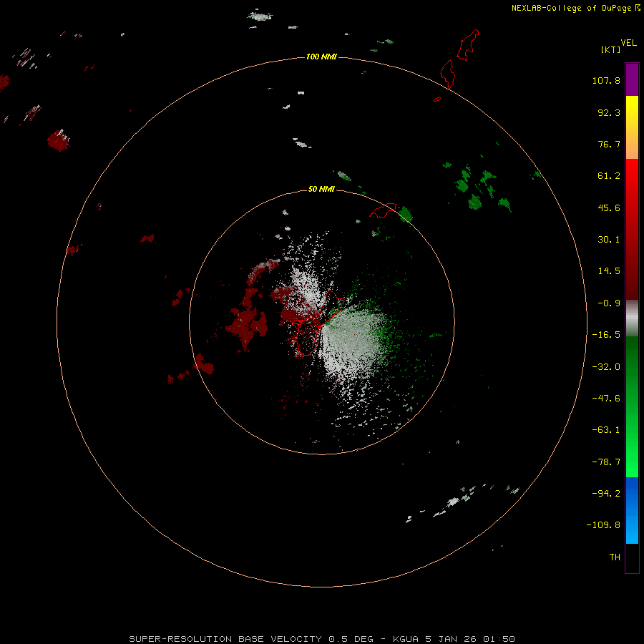Image resolution: width=644 pixels, height=644 pixels.
Task: Click the 14.5 velocity scale value
Action: pos(609,271)
